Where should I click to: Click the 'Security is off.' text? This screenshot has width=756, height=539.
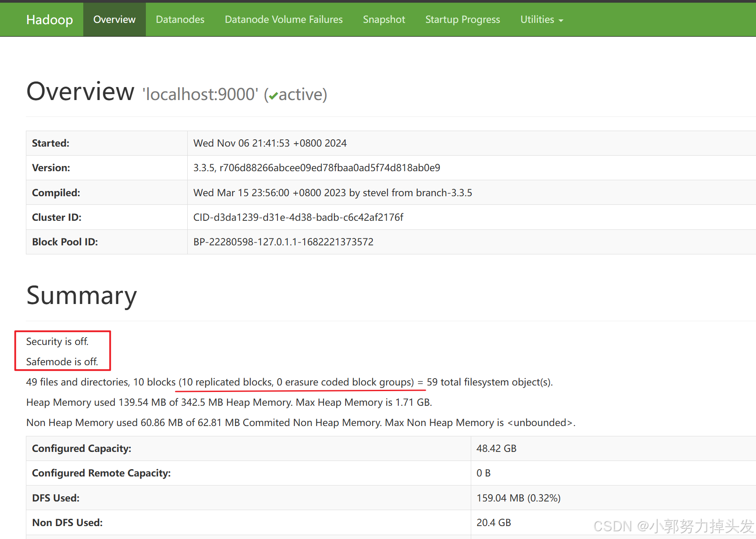point(57,342)
